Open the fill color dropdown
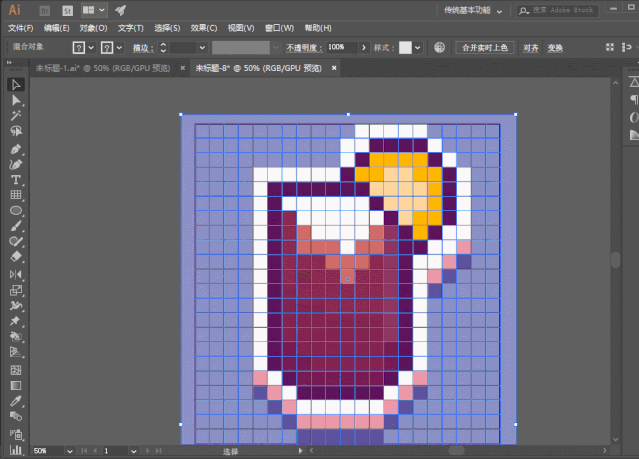639x459 pixels. click(x=92, y=47)
